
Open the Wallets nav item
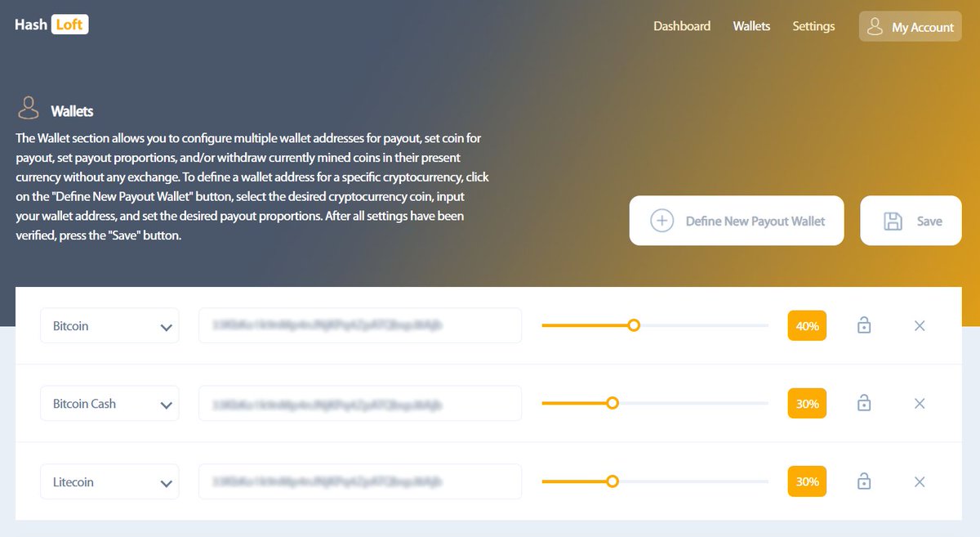coord(751,26)
